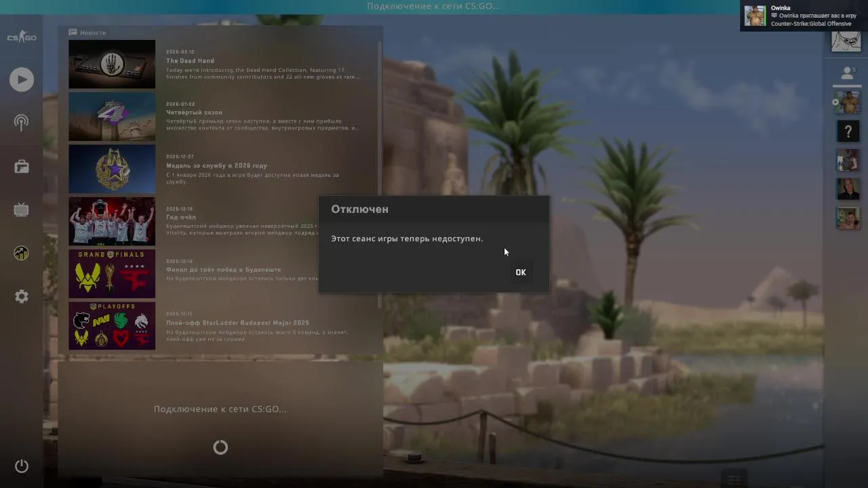Image resolution: width=868 pixels, height=488 pixels.
Task: Open the Четвёртый сезон news thumbnail
Action: (x=112, y=117)
